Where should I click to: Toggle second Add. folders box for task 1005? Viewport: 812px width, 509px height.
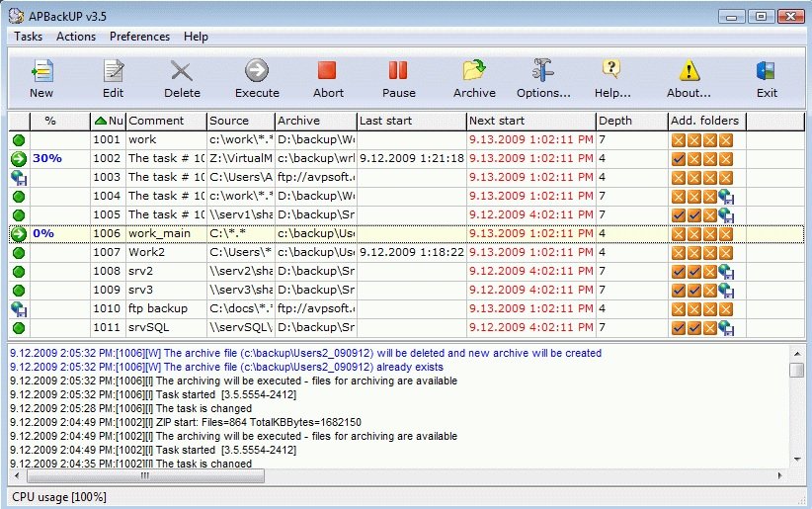(x=694, y=215)
